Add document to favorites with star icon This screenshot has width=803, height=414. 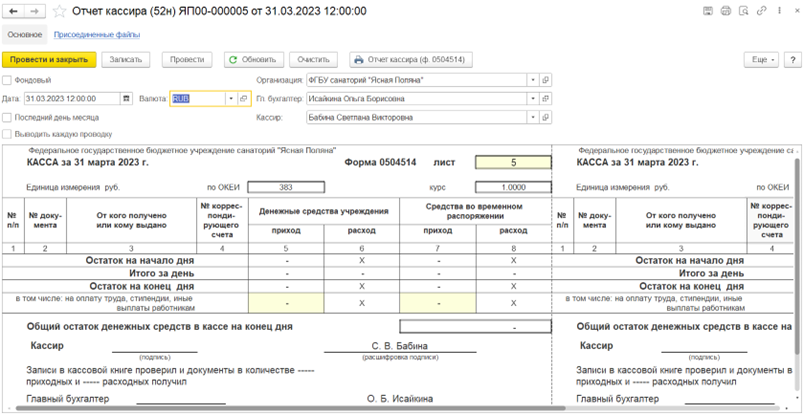[60, 11]
